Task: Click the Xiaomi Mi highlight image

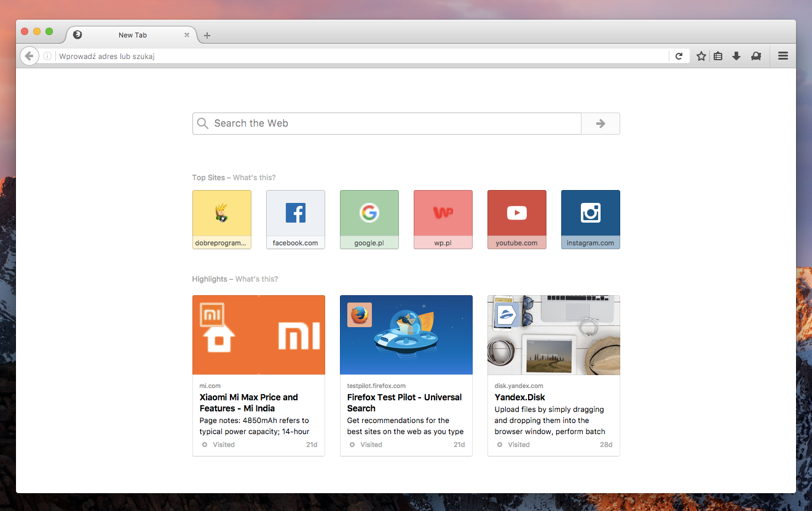Action: coord(259,335)
